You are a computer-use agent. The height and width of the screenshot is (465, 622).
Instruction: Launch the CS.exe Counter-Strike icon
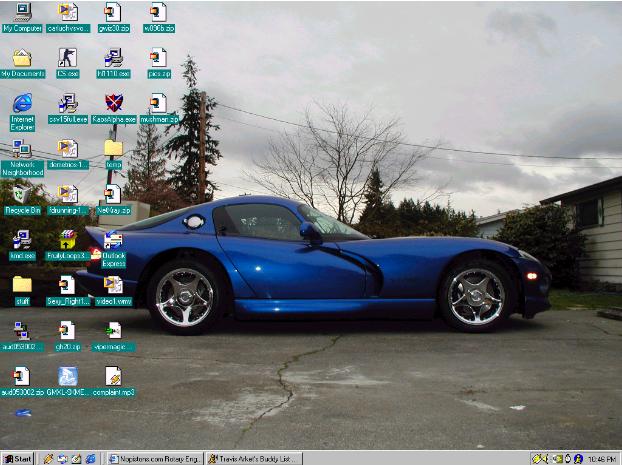point(67,58)
